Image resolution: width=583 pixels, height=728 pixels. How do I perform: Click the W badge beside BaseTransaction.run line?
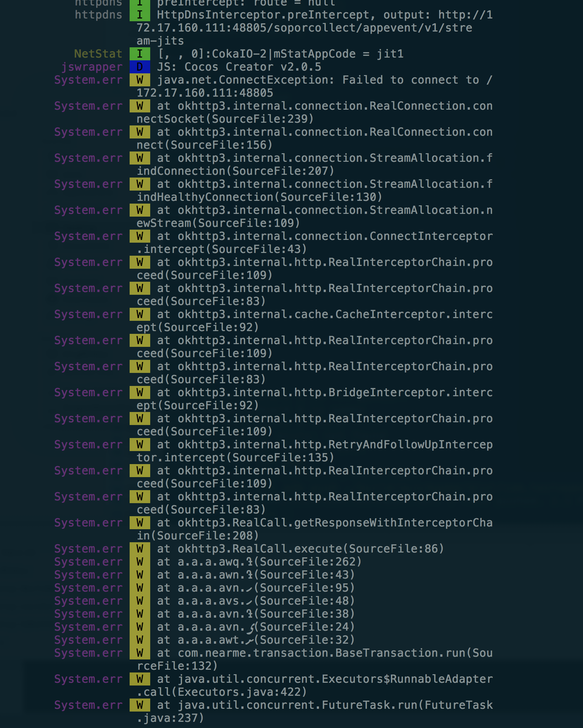click(140, 653)
